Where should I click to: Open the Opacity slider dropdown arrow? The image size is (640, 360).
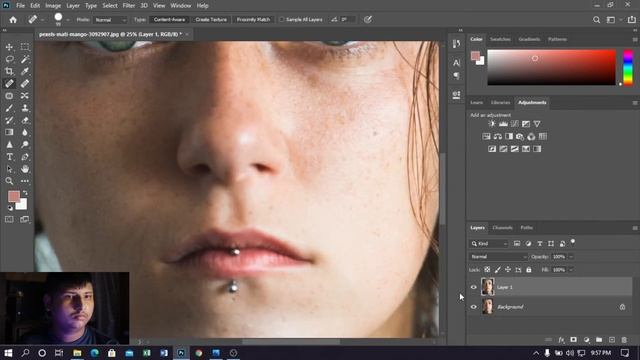(x=571, y=257)
